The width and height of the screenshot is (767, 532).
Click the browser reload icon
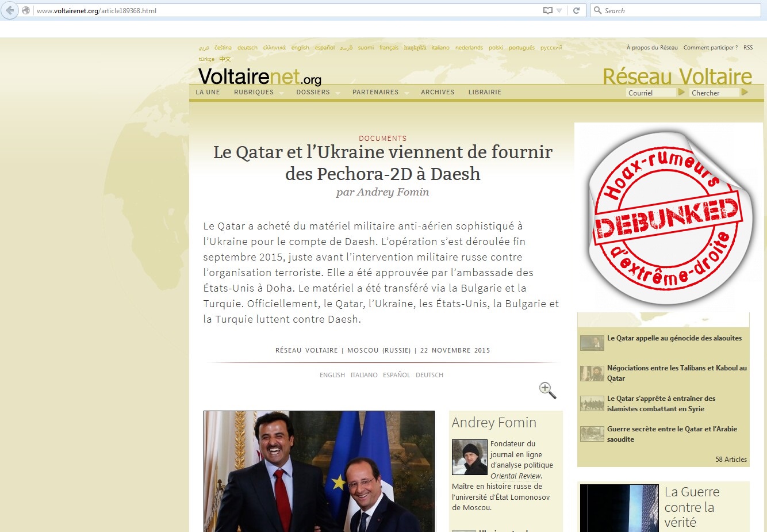click(576, 10)
